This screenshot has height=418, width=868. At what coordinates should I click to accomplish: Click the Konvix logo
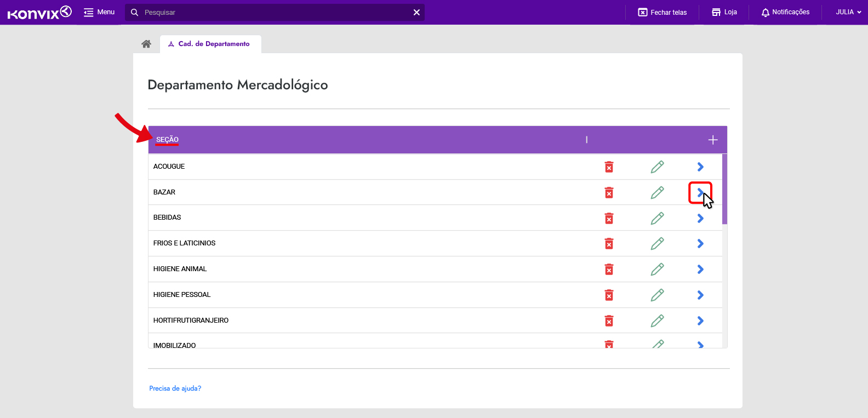39,12
